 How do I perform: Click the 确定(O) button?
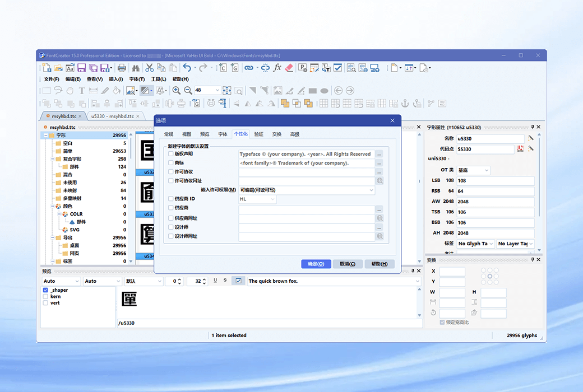[316, 264]
